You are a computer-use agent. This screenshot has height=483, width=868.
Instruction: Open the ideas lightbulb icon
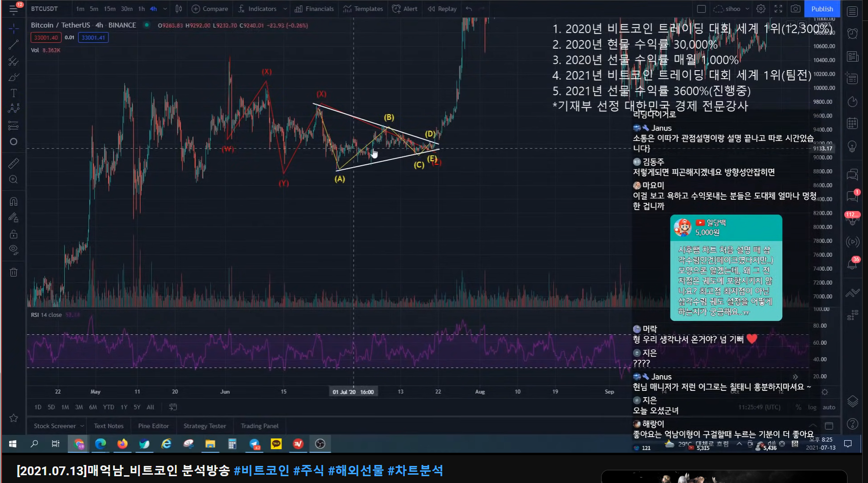coord(852,146)
